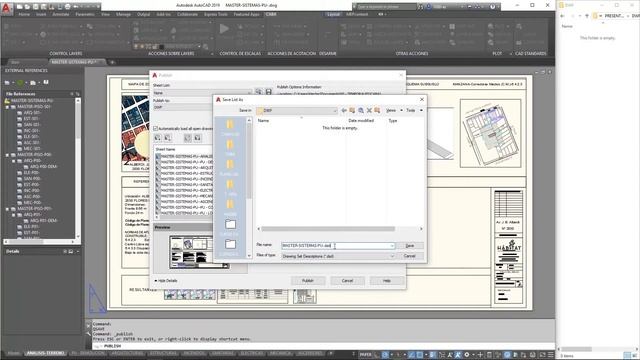Switch File References to tree view

[77, 94]
